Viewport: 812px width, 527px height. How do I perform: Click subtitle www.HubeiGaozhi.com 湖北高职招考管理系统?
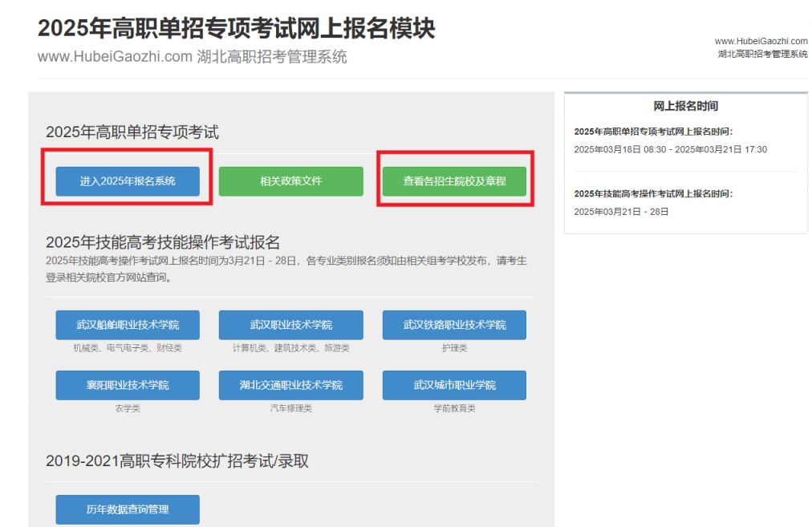(x=192, y=56)
